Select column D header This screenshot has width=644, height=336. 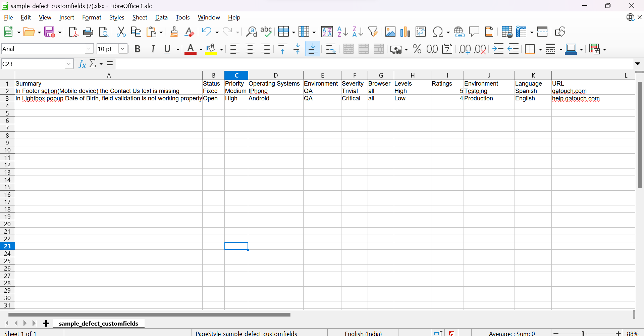[276, 75]
